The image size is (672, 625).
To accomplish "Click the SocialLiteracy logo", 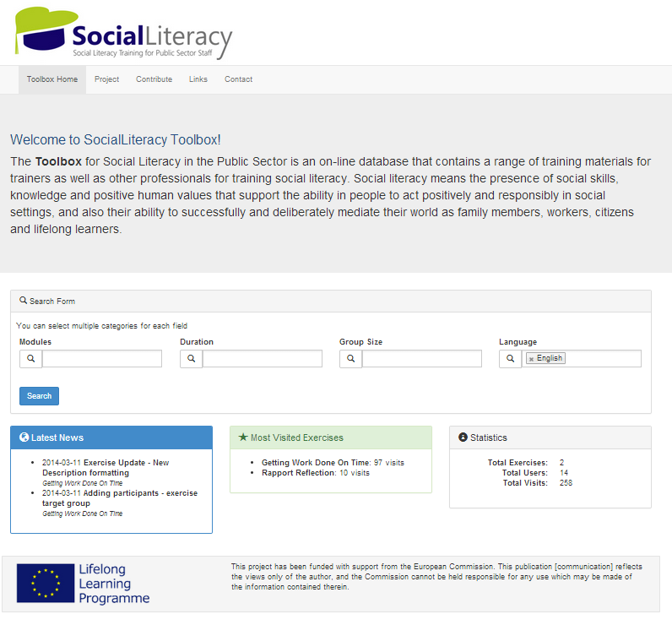I will coord(123,34).
